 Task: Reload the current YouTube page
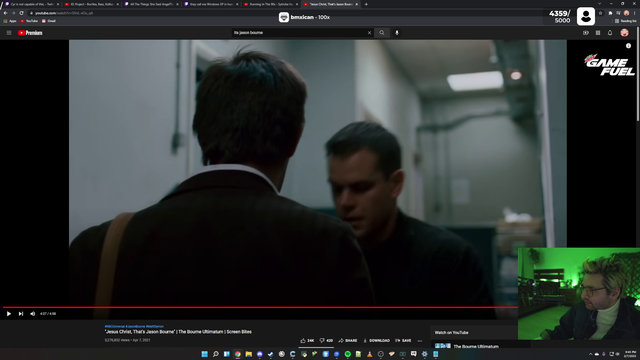pyautogui.click(x=21, y=13)
